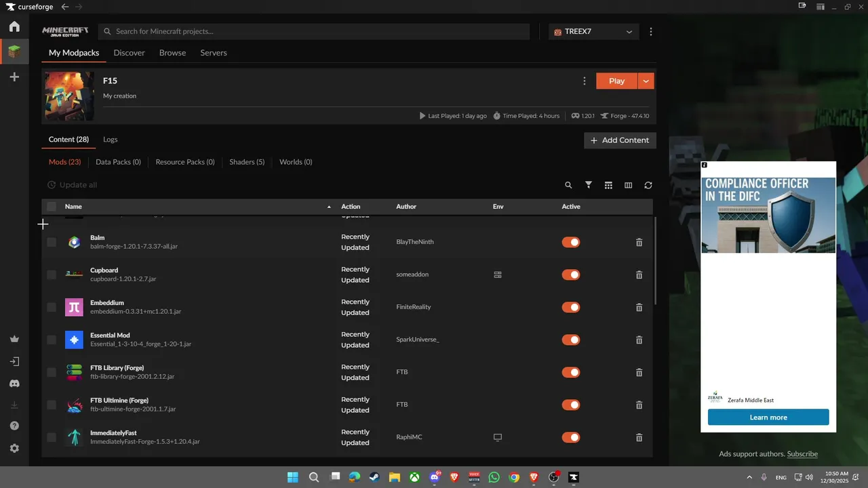Open Settings gear in sidebar
The image size is (868, 488).
[x=14, y=449]
